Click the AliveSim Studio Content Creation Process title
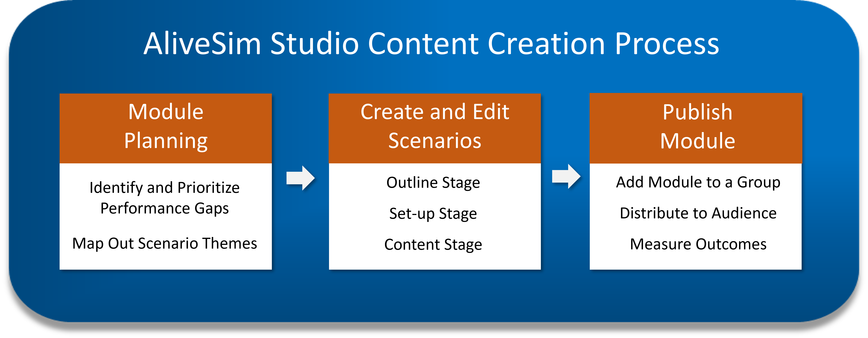868x338 pixels. click(x=431, y=44)
